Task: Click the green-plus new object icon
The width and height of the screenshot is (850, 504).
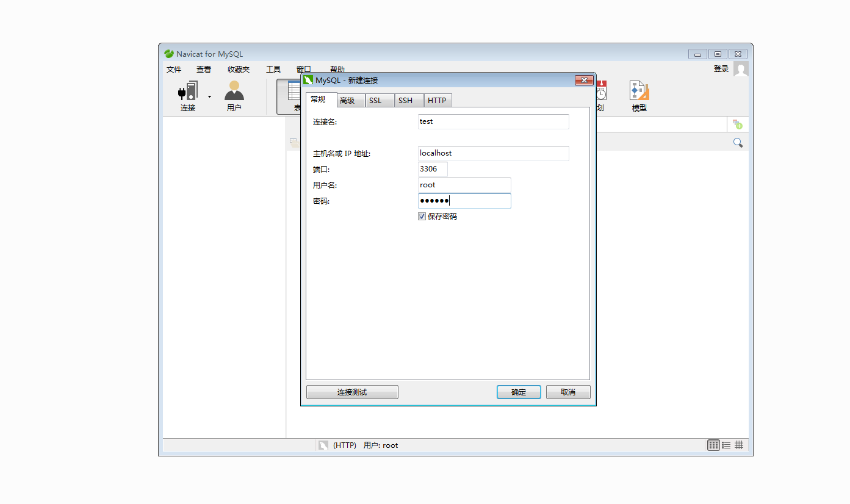Action: pyautogui.click(x=738, y=124)
